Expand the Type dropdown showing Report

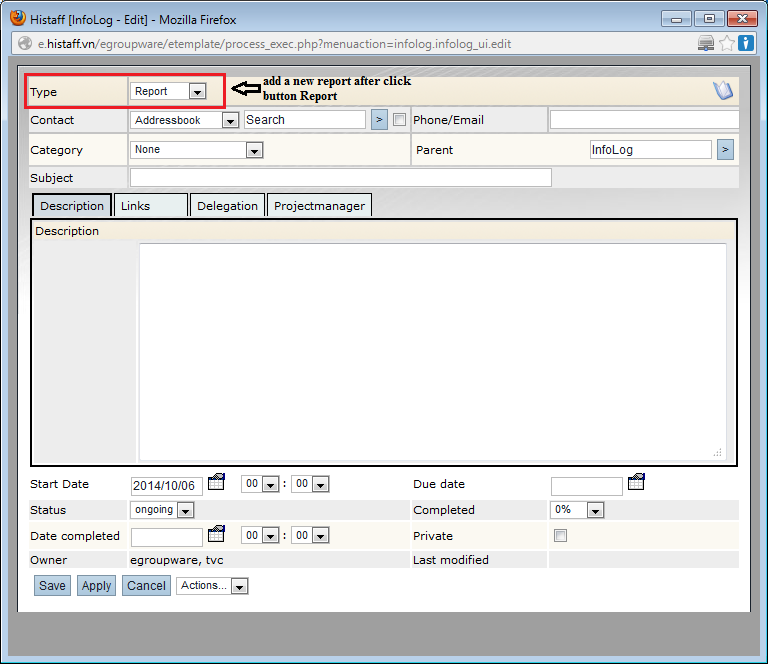pos(168,91)
